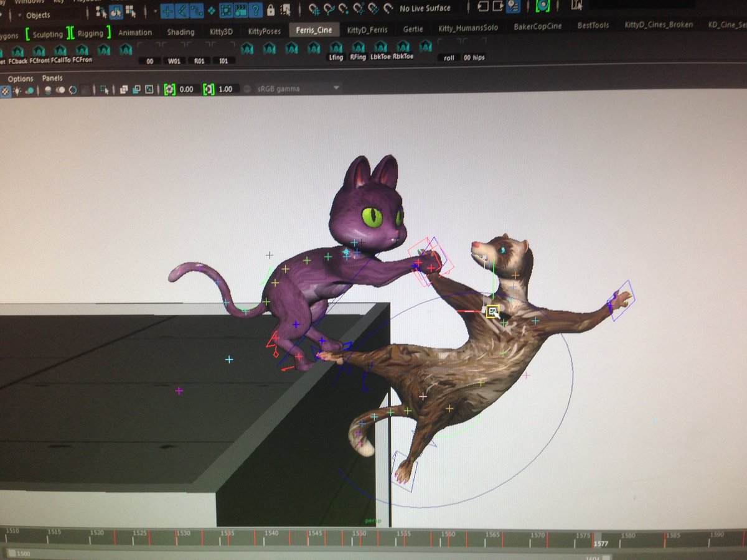The width and height of the screenshot is (747, 560).
Task: Open the sRGB gamma view transform dropdown
Action: (298, 89)
